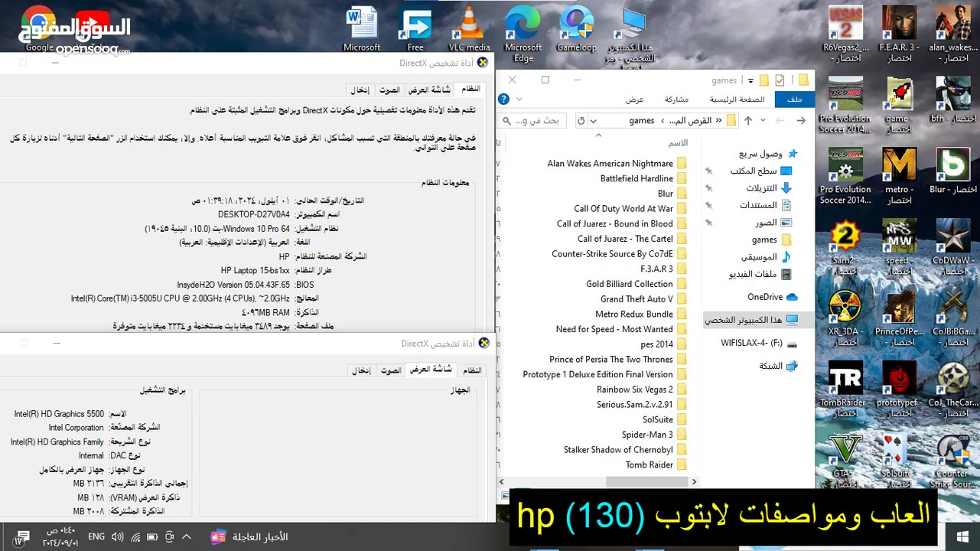The image size is (980, 551).
Task: Select الصوت tab in DirectX system info window
Action: 390,90
